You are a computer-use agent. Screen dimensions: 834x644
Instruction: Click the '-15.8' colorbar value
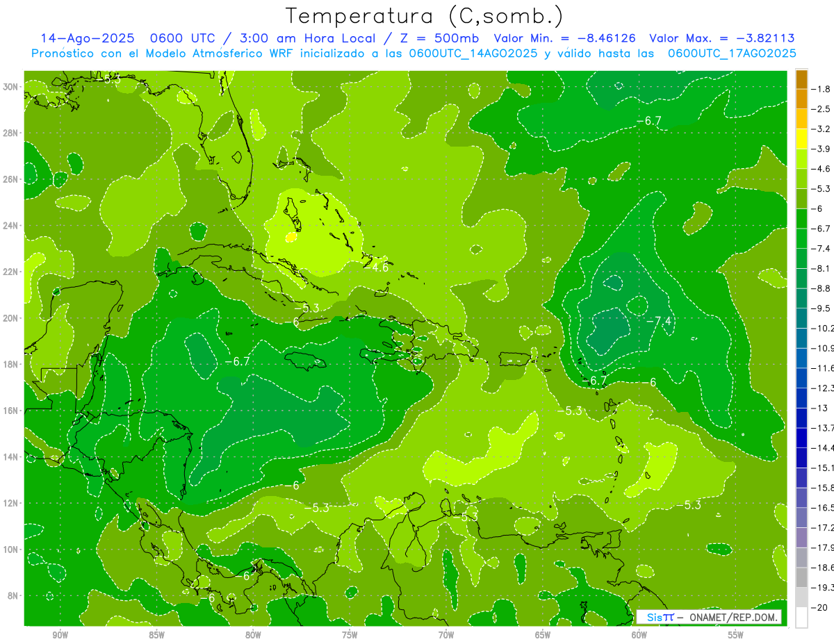point(823,488)
